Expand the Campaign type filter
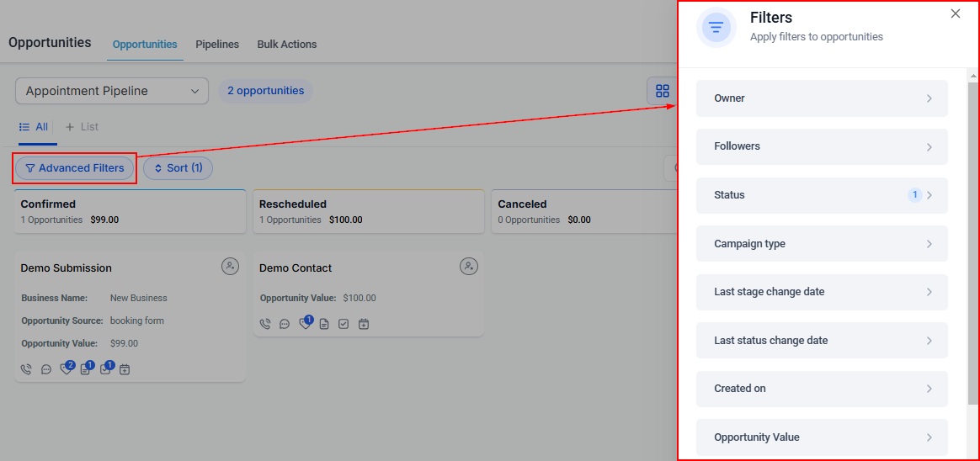 822,244
